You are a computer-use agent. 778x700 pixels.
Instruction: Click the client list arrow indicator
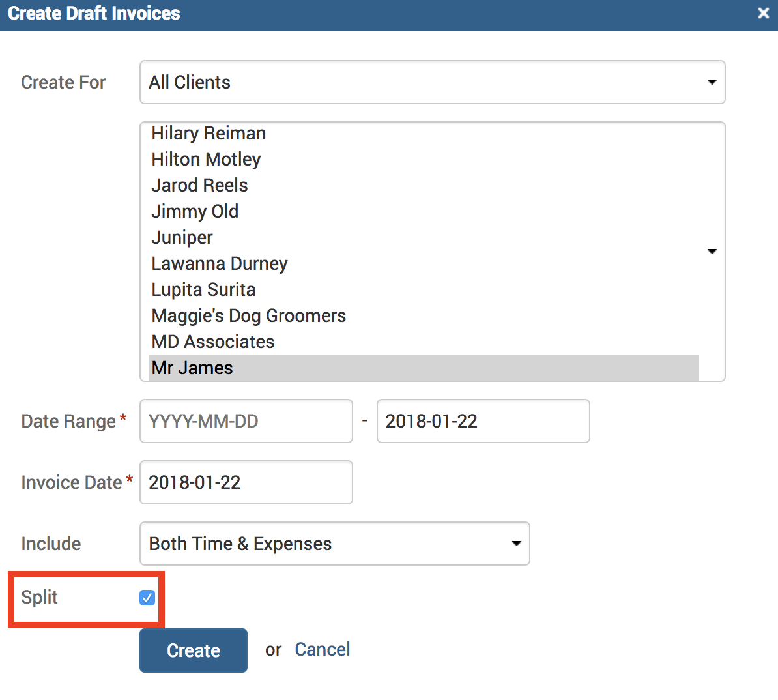pos(712,252)
